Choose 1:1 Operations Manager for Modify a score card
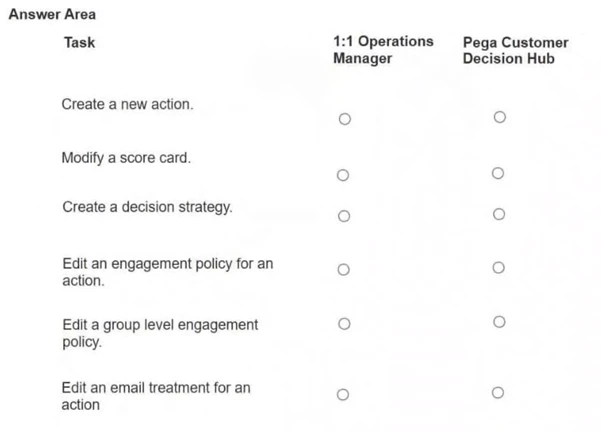The height and width of the screenshot is (432, 601). (x=343, y=175)
